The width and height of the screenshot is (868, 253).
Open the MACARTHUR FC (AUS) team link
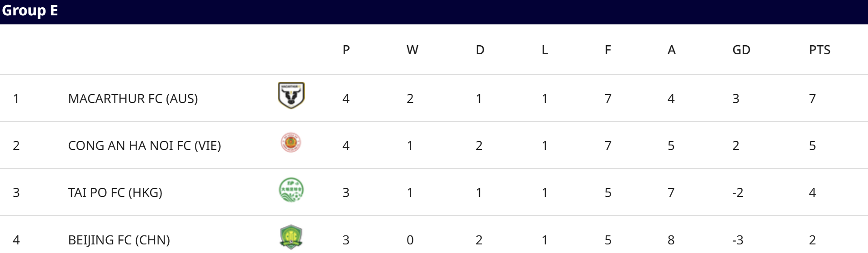click(x=133, y=98)
